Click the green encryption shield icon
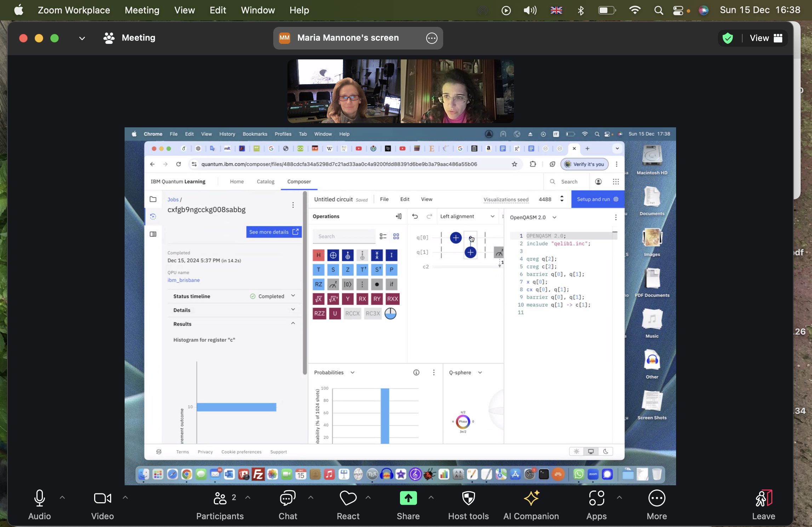 pyautogui.click(x=727, y=38)
